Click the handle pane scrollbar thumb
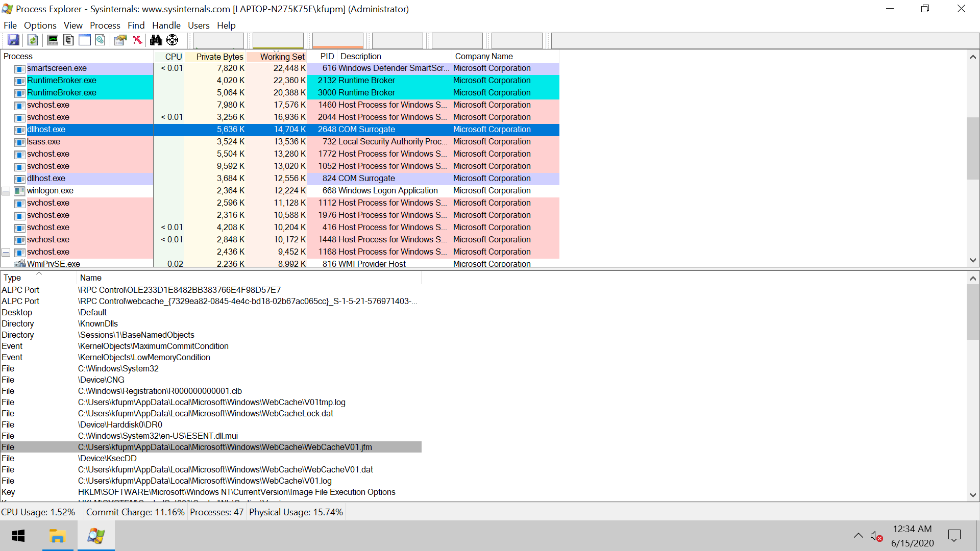Screen dimensions: 980x551 coord(973,312)
